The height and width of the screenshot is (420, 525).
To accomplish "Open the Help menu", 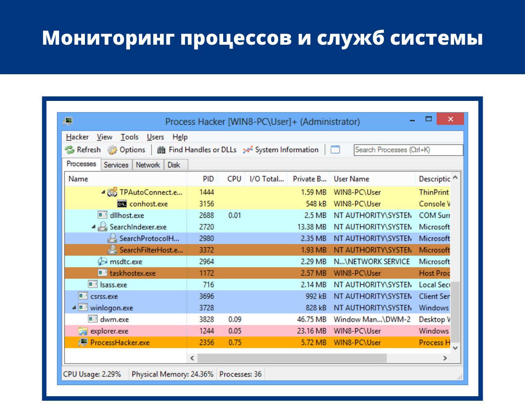I will (x=180, y=137).
